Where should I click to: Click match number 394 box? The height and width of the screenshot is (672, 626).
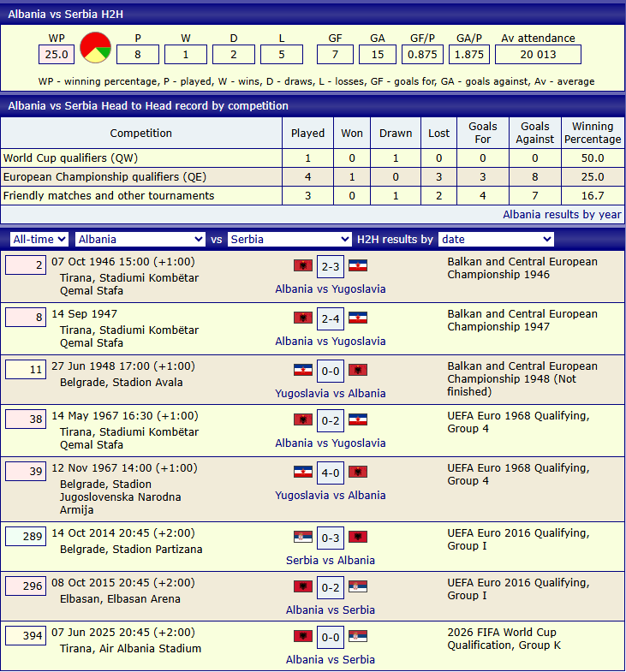pos(26,636)
